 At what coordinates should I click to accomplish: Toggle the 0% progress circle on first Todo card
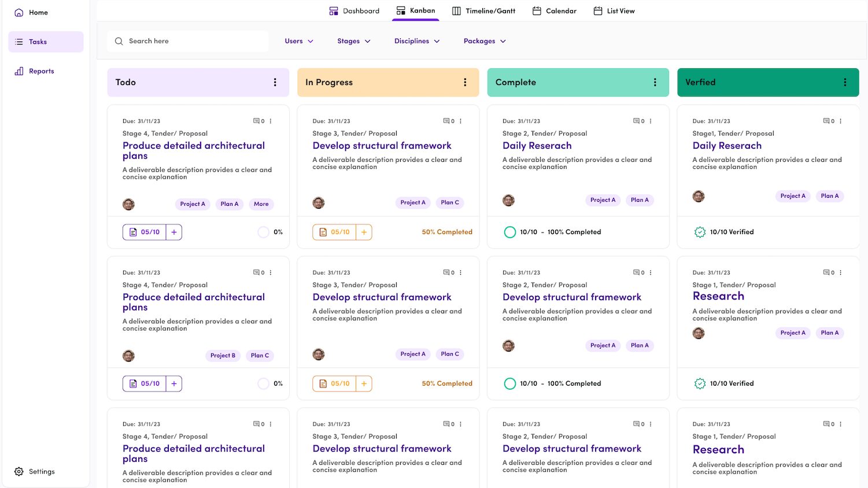pos(263,232)
